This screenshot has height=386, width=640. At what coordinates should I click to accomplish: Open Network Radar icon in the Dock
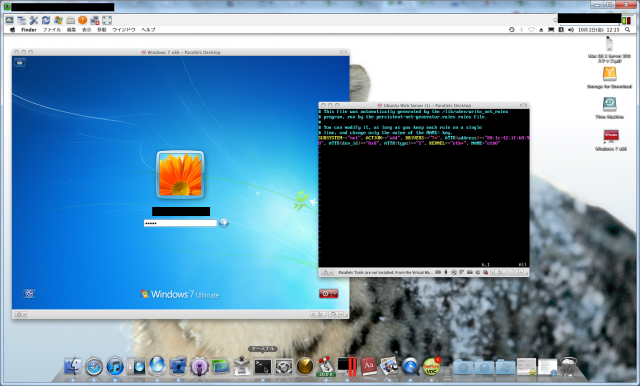(305, 366)
